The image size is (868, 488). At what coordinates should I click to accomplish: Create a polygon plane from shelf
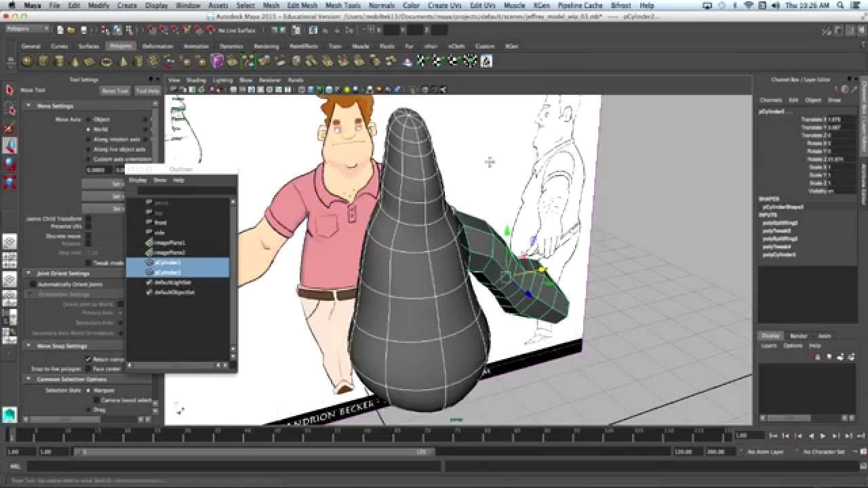pos(90,61)
